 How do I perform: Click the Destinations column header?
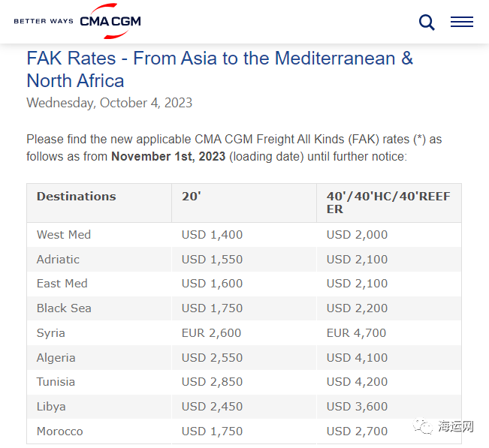click(77, 197)
